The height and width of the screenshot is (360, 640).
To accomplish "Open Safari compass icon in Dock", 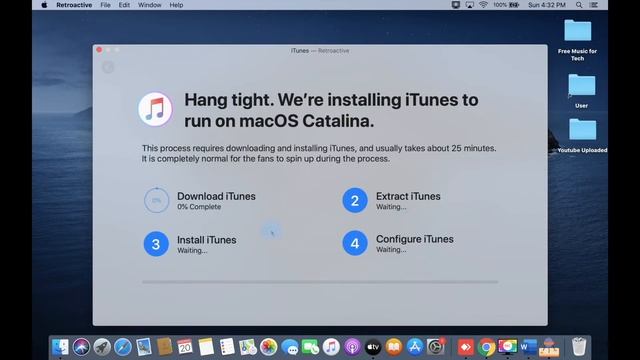I will coord(123,347).
